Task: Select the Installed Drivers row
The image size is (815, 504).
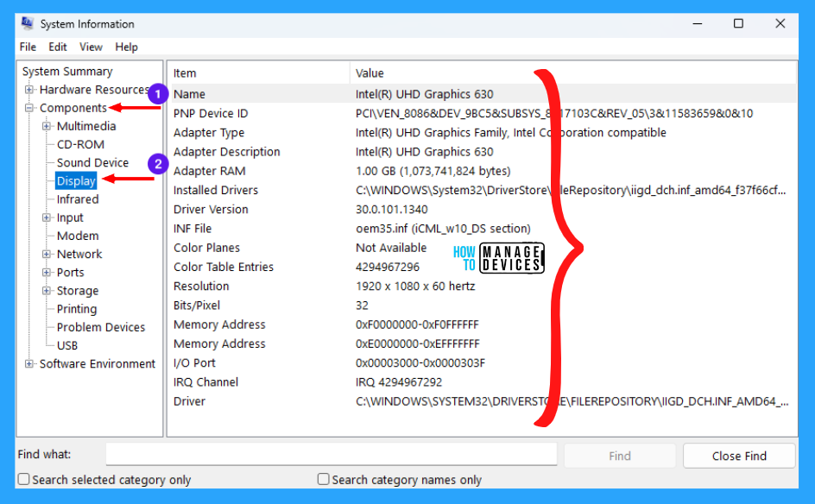Action: [x=483, y=190]
